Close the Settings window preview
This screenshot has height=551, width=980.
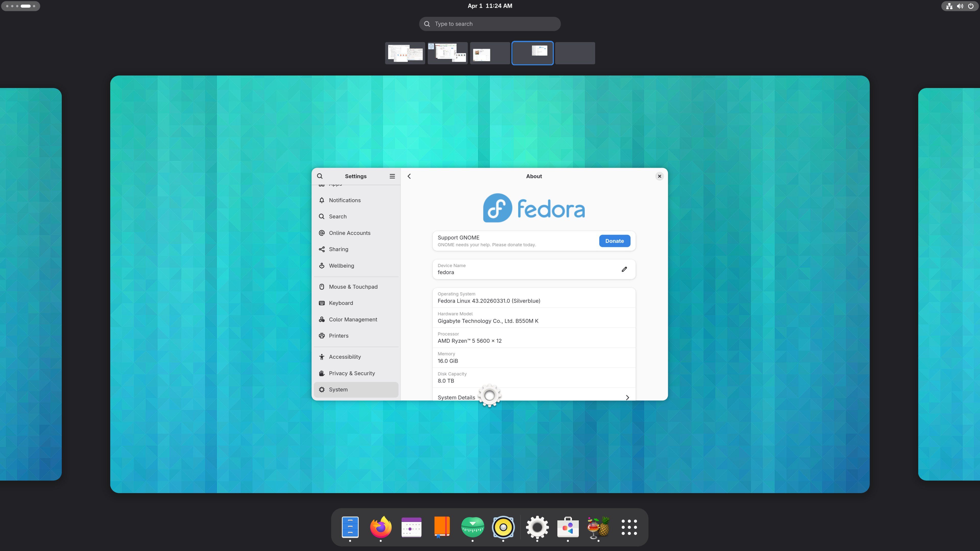[660, 176]
